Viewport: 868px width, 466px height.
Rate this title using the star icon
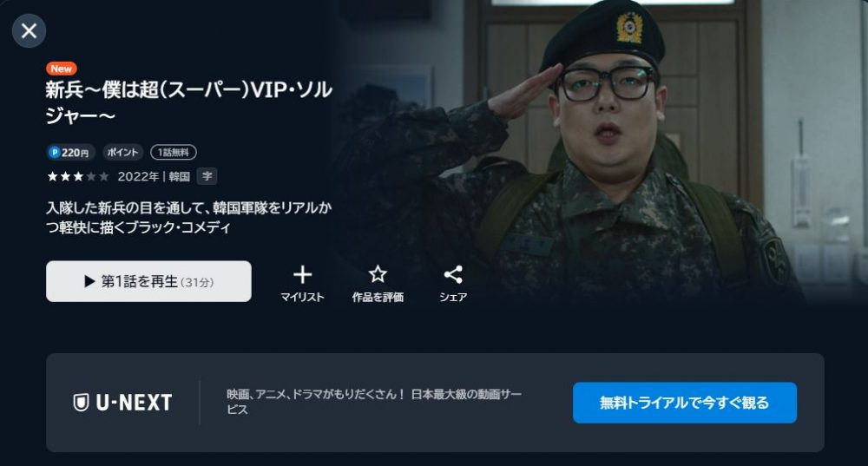click(378, 274)
